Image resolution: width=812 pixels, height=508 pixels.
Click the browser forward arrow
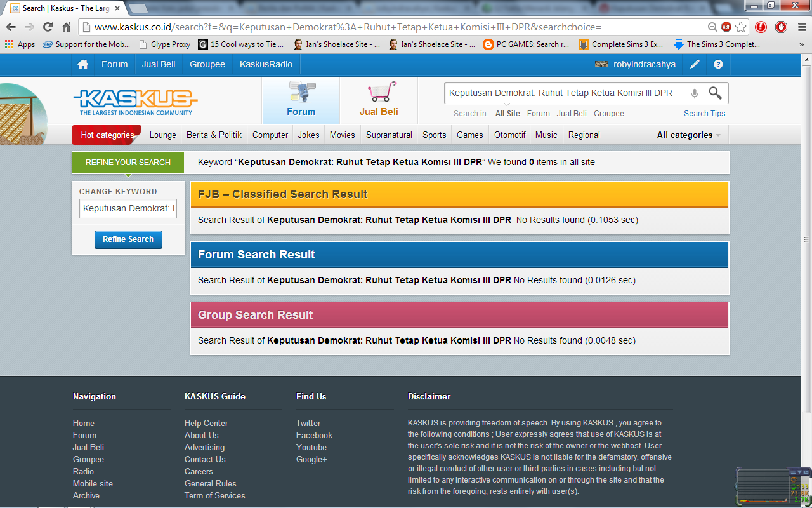coord(29,27)
